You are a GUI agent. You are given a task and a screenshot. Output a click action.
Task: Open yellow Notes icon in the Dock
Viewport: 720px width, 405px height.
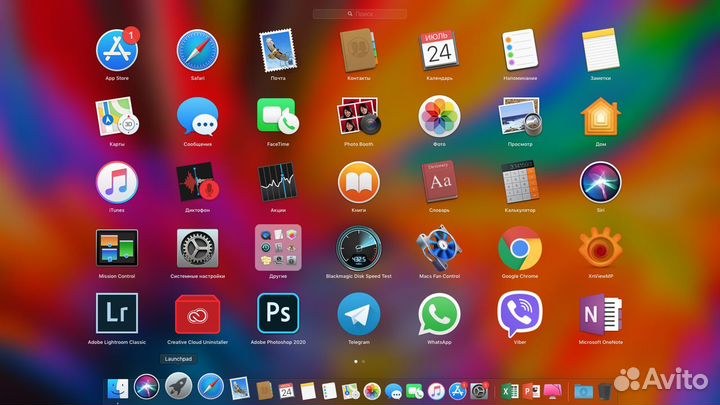pos(308,391)
